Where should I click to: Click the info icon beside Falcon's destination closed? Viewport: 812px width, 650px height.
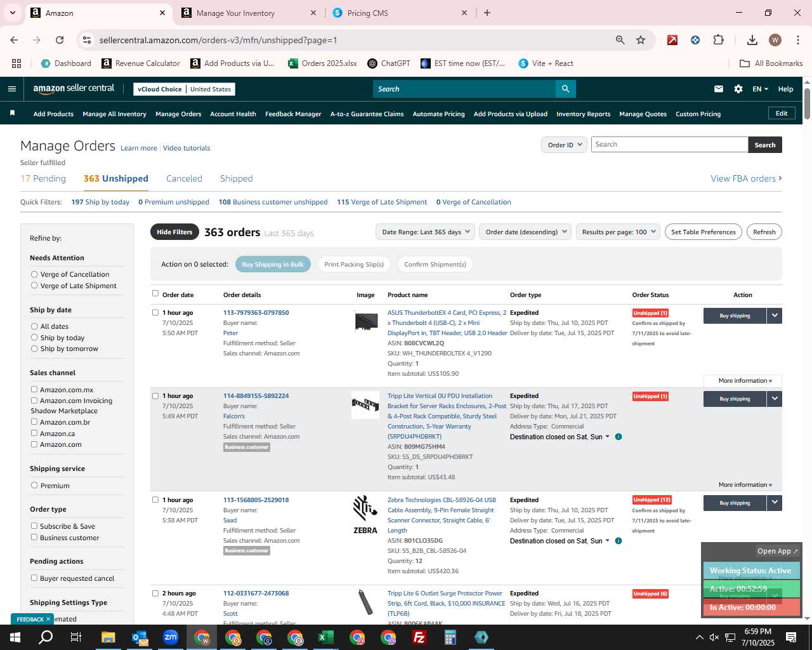point(619,437)
